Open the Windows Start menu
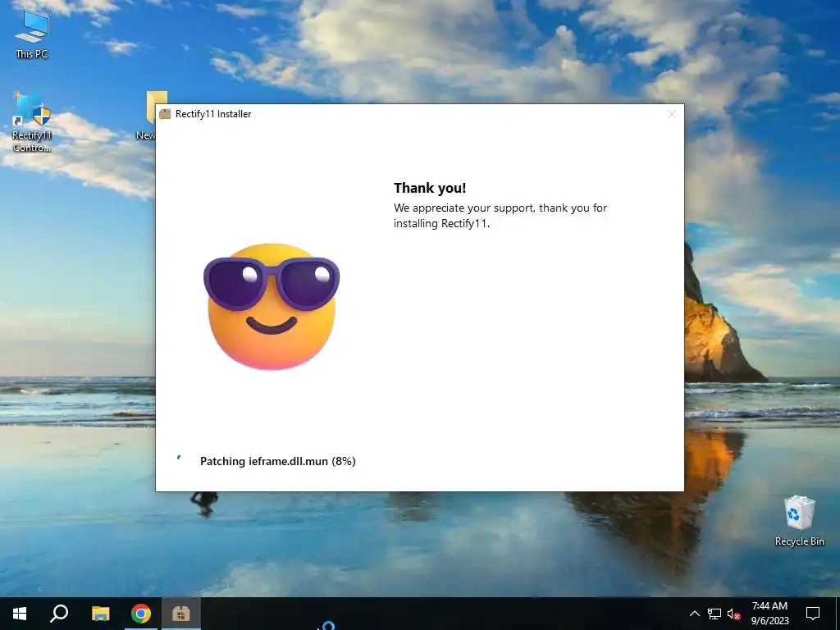Viewport: 840px width, 630px height. coord(20,614)
